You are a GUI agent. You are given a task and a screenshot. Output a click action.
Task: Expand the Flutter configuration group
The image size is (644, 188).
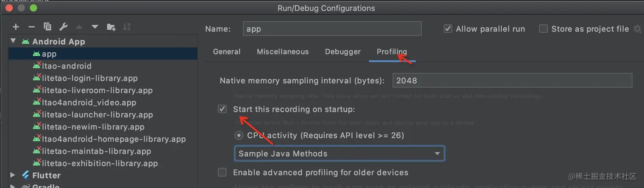(x=13, y=175)
